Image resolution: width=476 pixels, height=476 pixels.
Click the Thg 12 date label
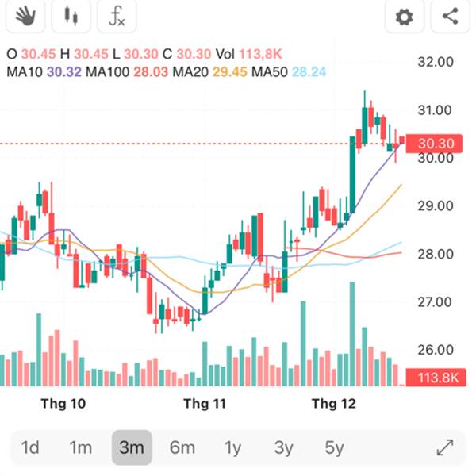click(x=334, y=404)
